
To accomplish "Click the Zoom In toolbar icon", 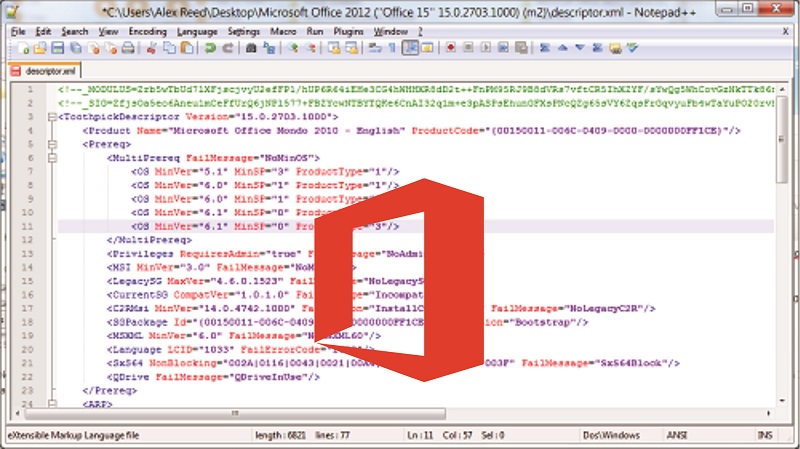I will click(293, 48).
